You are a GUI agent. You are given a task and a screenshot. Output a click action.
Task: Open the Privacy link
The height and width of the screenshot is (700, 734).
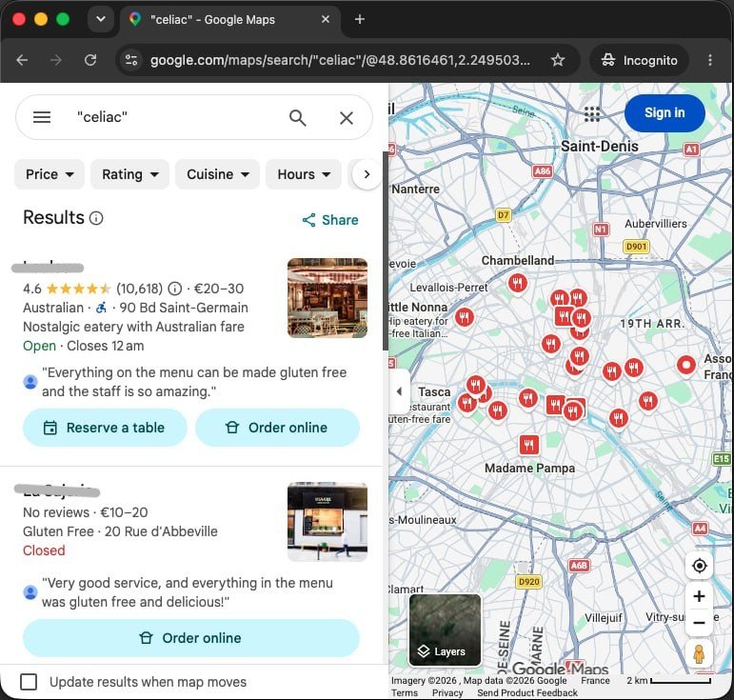(x=447, y=692)
